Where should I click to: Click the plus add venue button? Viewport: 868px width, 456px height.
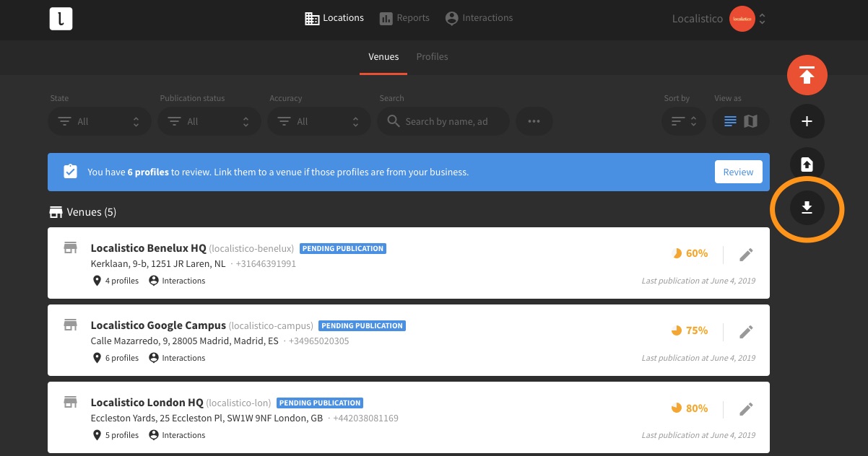pos(807,121)
